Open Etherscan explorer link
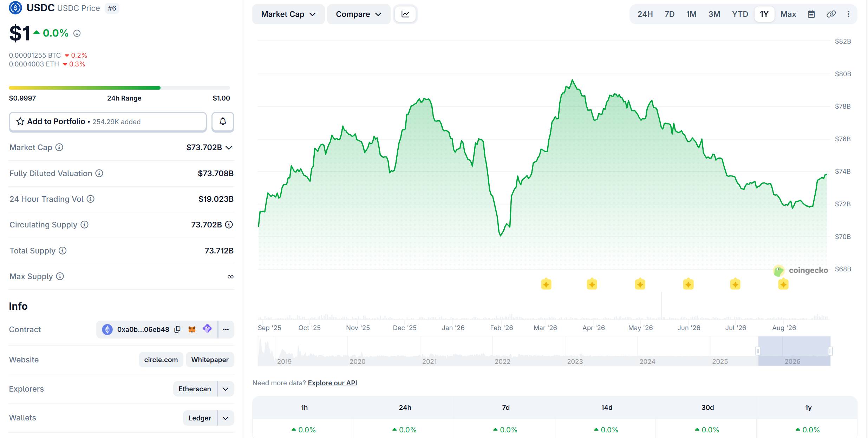This screenshot has width=868, height=438. [195, 389]
